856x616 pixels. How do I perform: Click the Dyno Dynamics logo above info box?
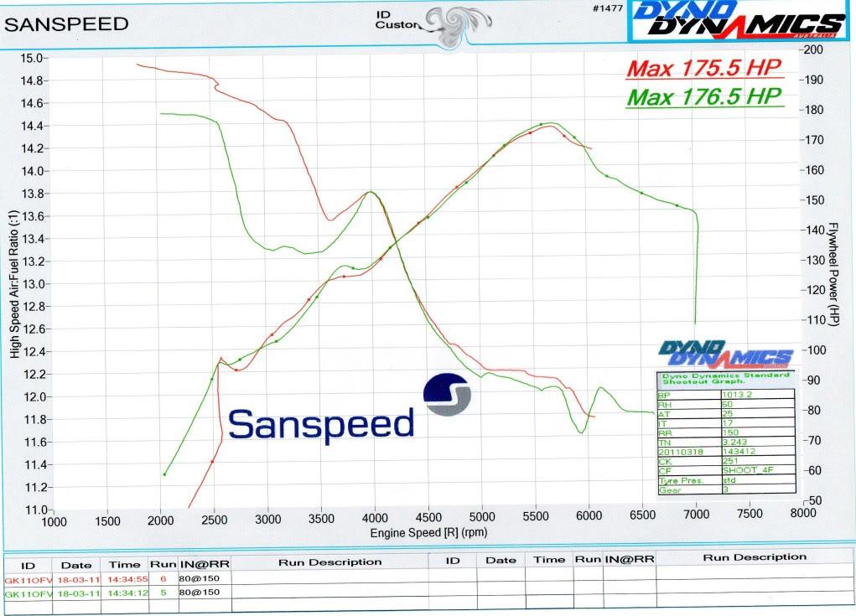[x=725, y=355]
